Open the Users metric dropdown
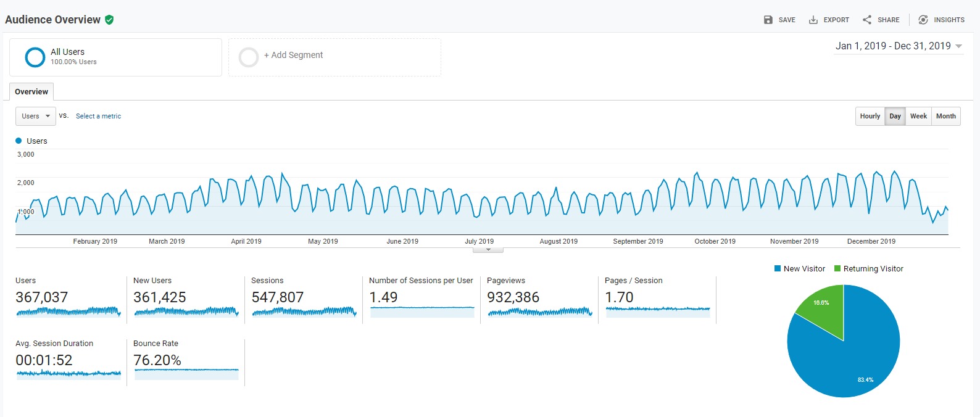 36,116
